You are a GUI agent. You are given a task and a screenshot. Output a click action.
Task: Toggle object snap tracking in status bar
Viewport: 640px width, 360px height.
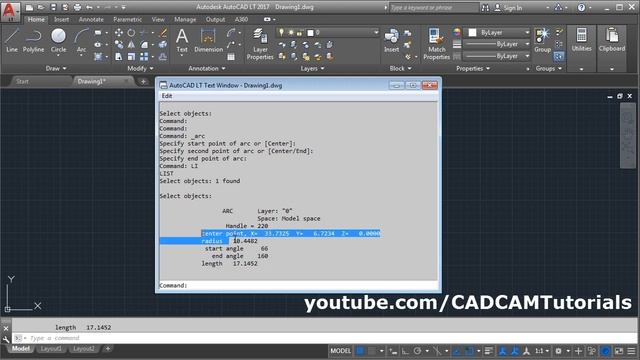pyautogui.click(x=457, y=351)
